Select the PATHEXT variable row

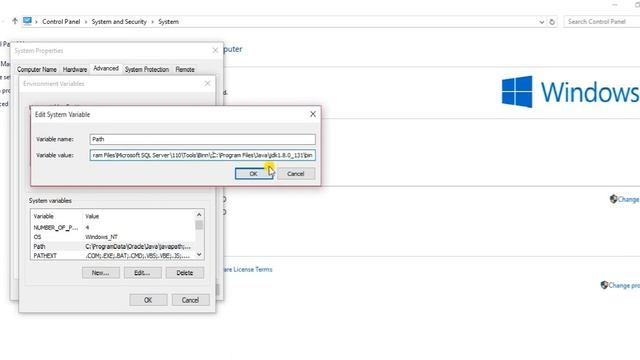click(x=113, y=256)
